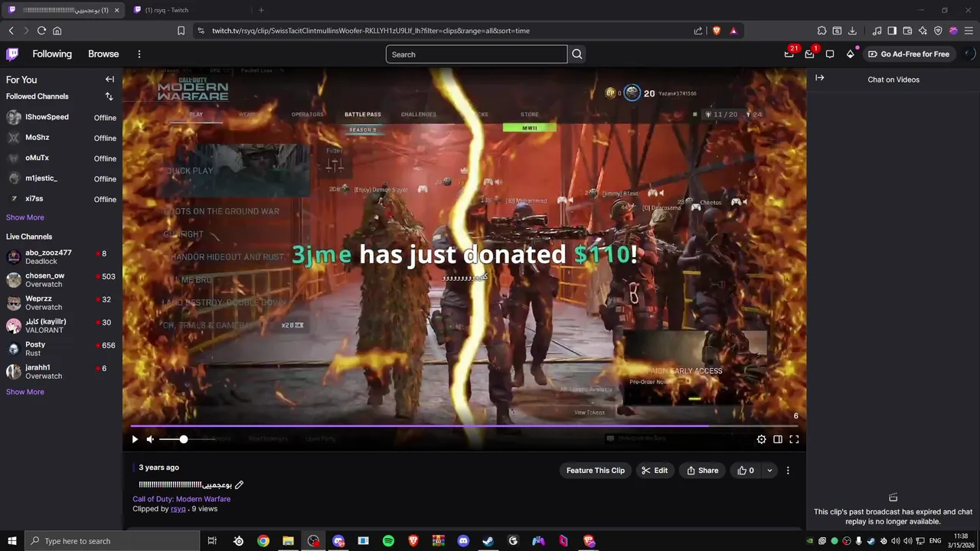Open the Twitch home logo
The height and width of the screenshot is (551, 980).
point(12,54)
